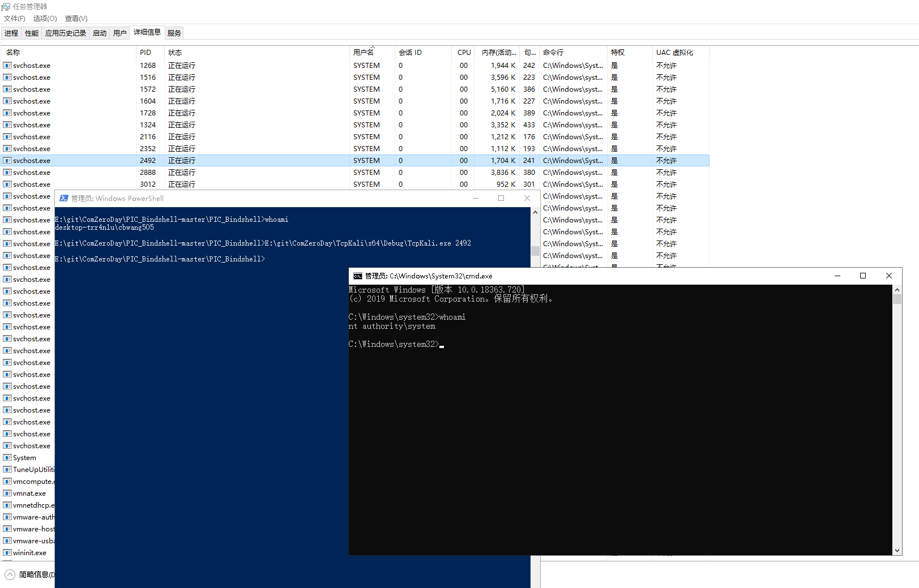Select the vmware-host process icon
The height and width of the screenshot is (588, 919).
[7, 529]
